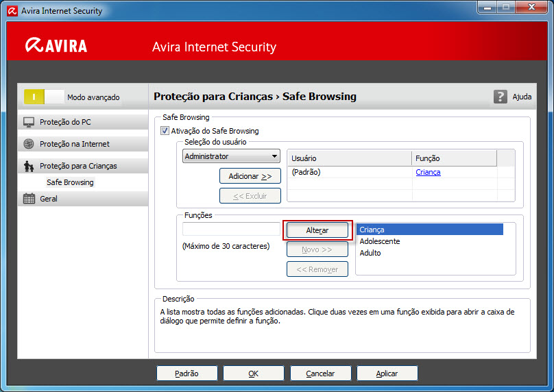Select the Safe Browsing sub-item in the sidebar
Screen dimensions: 554x392
coord(70,182)
